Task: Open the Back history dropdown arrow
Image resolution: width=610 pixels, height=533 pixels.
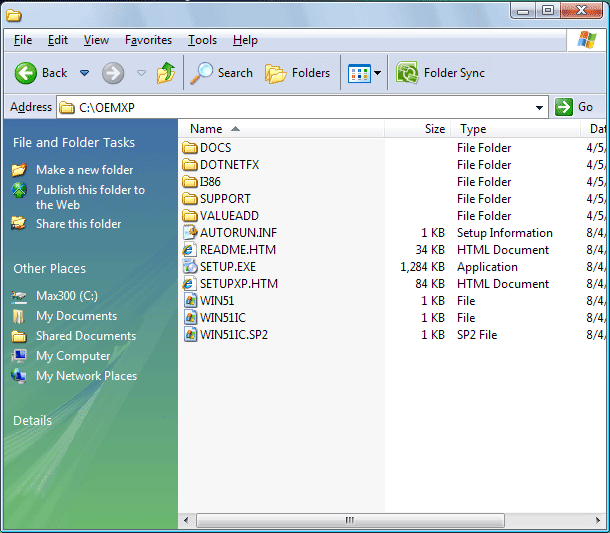Action: (x=84, y=73)
